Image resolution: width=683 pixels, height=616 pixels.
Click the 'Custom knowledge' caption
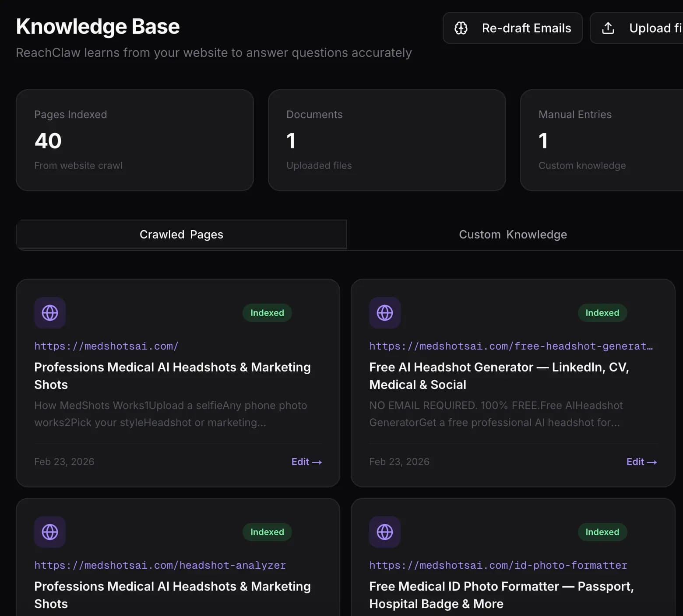pos(582,165)
